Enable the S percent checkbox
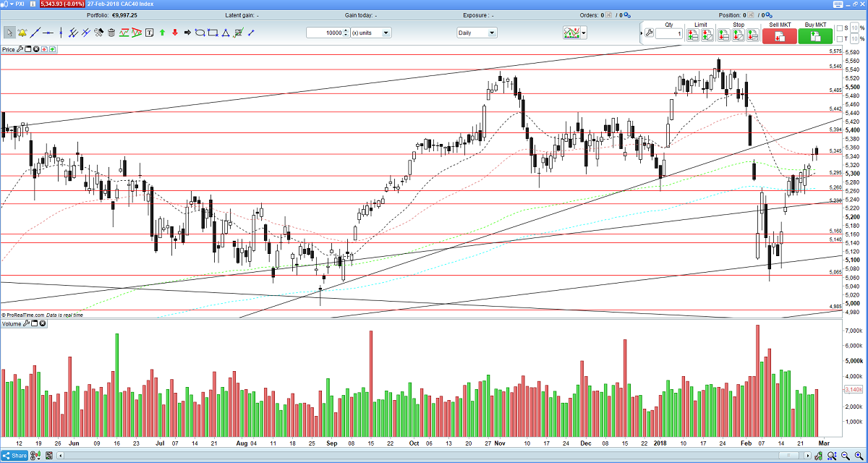 pos(841,28)
